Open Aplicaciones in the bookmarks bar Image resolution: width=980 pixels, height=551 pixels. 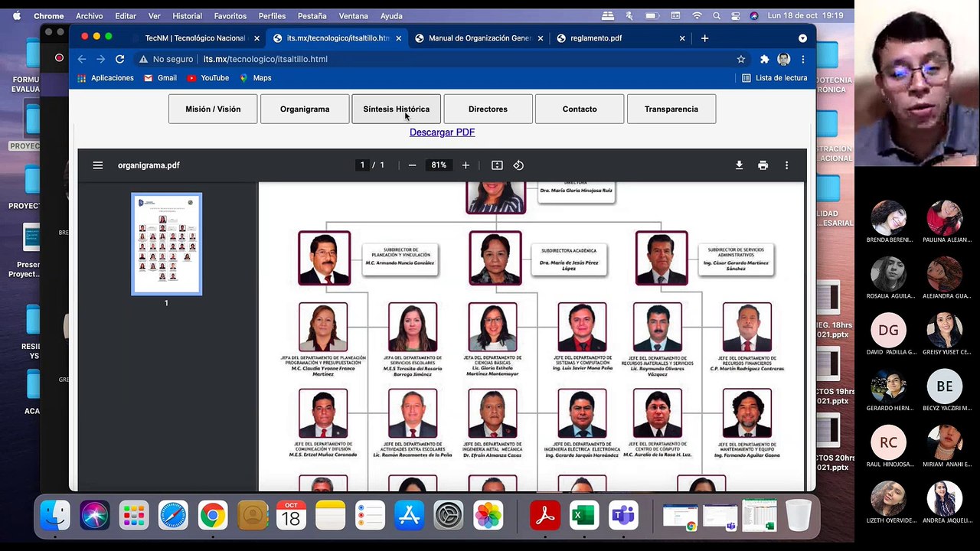pos(106,78)
